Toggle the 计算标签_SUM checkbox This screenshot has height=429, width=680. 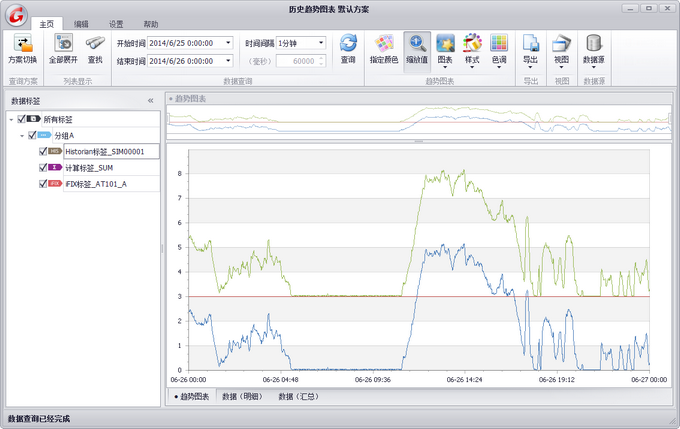42,167
